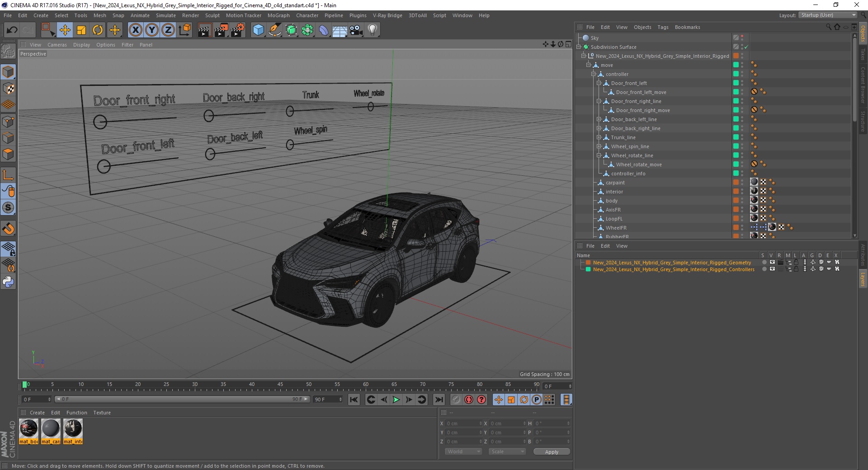The height and width of the screenshot is (470, 868).
Task: Select the Rotate tool in top toolbar
Action: [x=98, y=30]
